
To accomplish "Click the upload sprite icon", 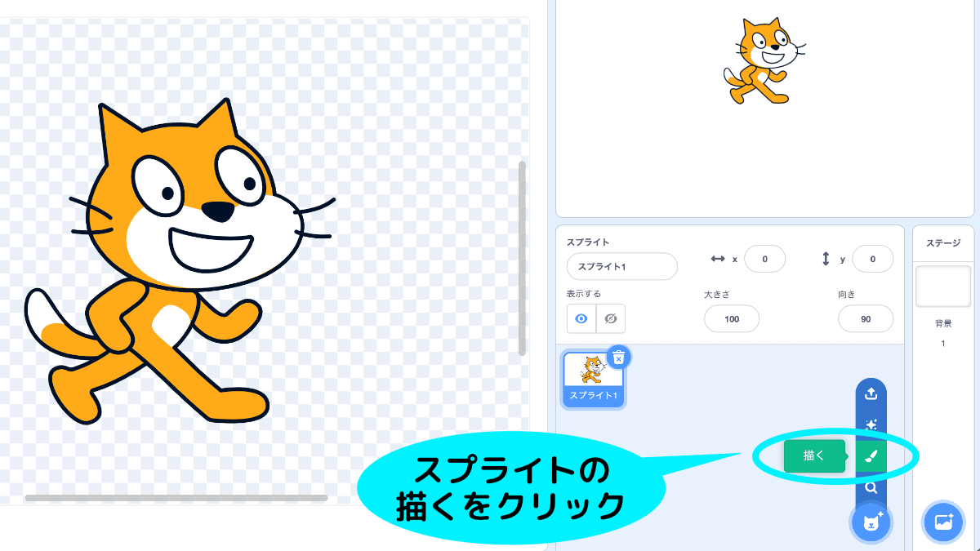I will coord(871,394).
